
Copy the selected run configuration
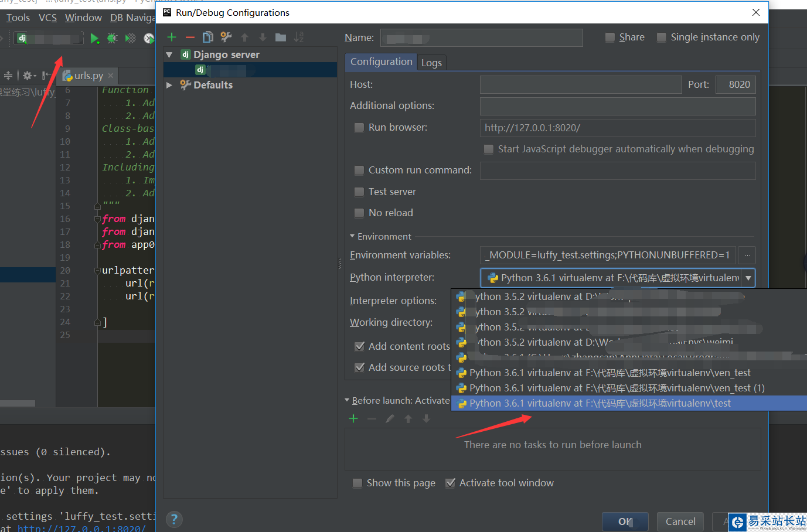[x=207, y=37]
